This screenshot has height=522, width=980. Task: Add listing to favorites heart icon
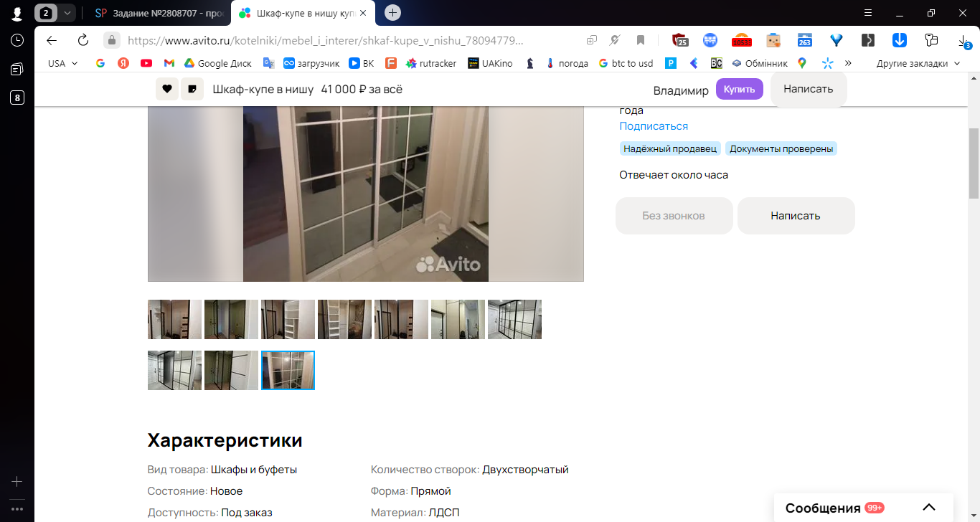pos(167,89)
